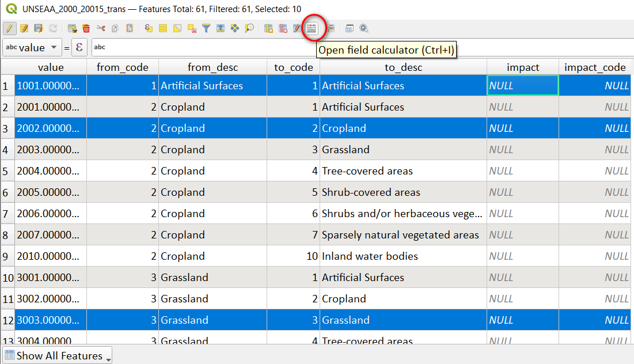
Task: Sort by the 'value' column header
Action: click(x=51, y=67)
